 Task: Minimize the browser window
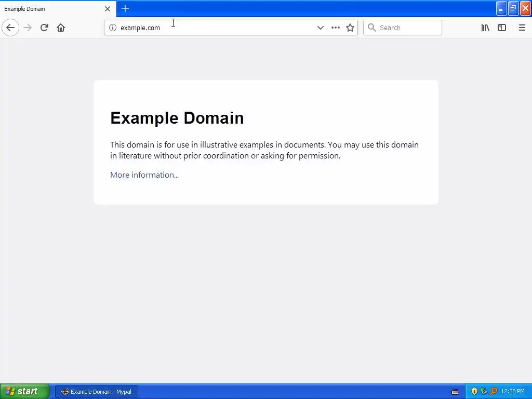point(501,8)
